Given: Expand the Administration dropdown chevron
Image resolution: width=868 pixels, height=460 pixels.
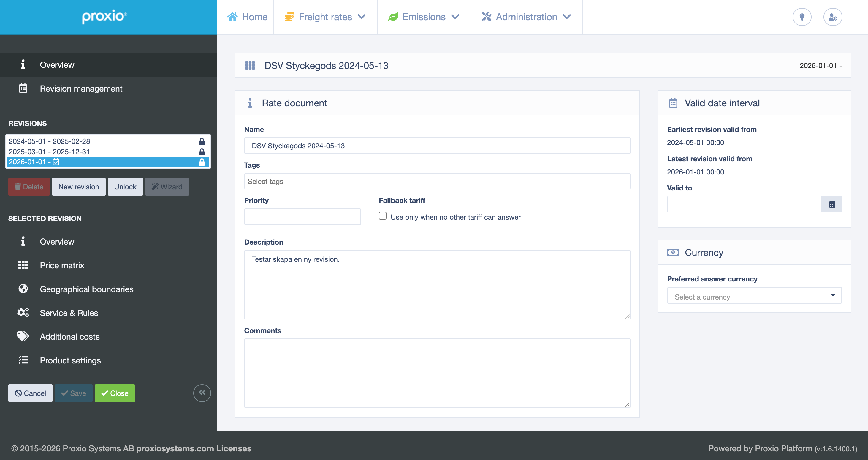Looking at the screenshot, I should coord(567,17).
